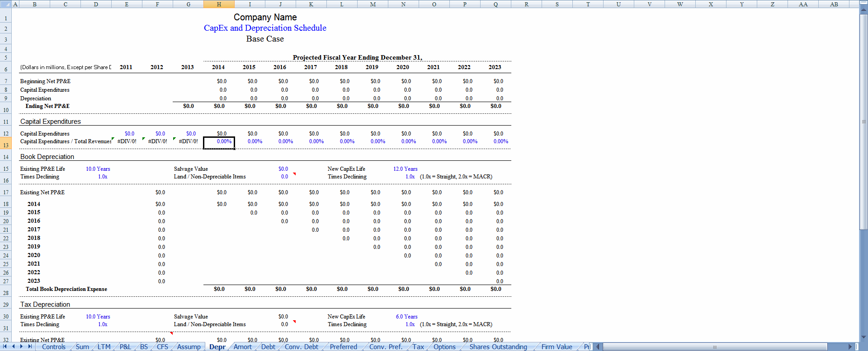Click the 2011 Capital Expenditures $0.0 cell
868x351 pixels.
[130, 134]
